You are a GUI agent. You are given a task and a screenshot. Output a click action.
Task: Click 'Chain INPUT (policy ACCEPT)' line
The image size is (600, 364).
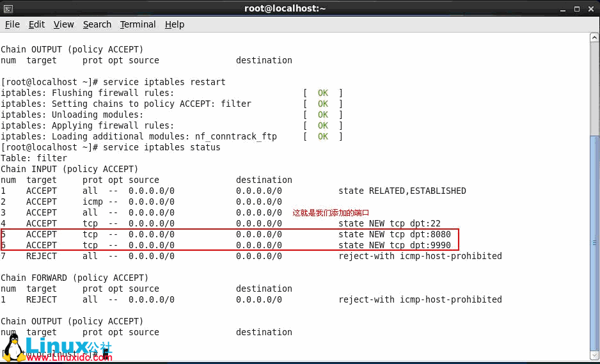(69, 169)
